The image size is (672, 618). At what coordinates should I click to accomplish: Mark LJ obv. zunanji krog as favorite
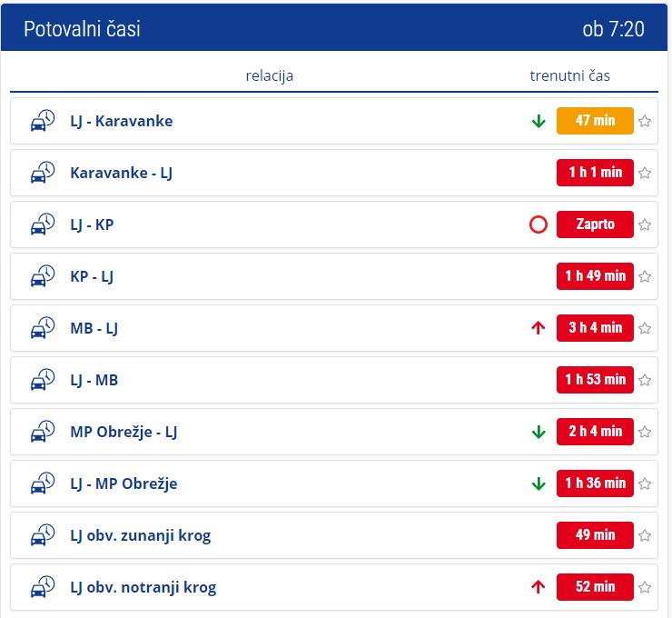tap(645, 535)
